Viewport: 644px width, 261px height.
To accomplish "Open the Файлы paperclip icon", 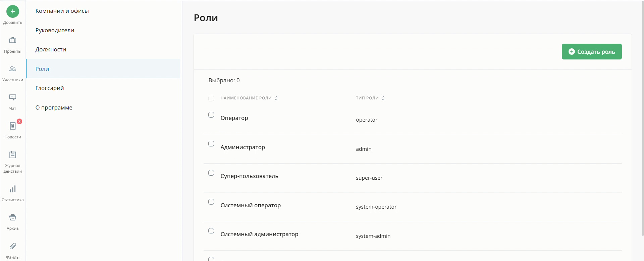I will coord(12,246).
